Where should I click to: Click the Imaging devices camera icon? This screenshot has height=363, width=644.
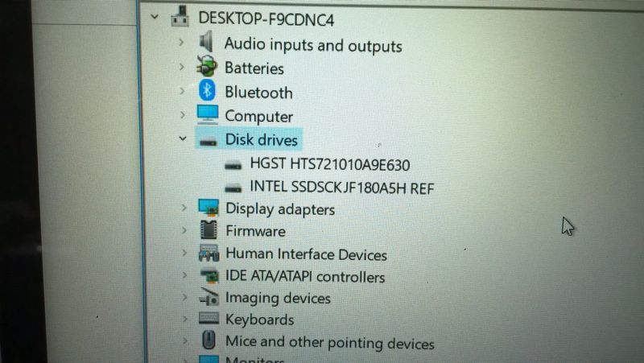(x=208, y=296)
